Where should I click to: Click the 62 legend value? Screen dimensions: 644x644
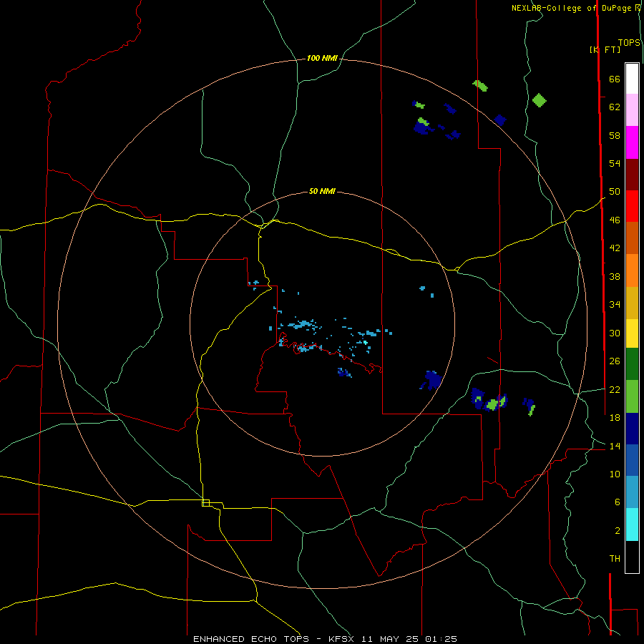[x=615, y=107]
